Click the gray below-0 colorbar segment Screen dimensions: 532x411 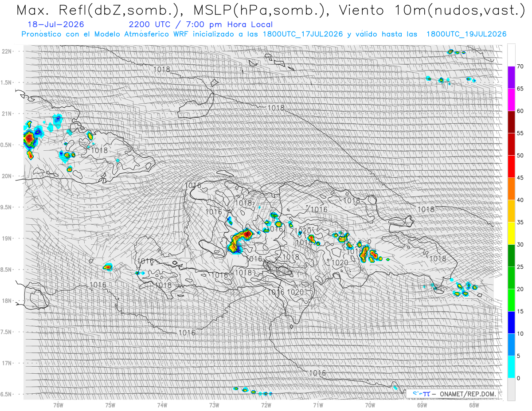click(x=511, y=389)
